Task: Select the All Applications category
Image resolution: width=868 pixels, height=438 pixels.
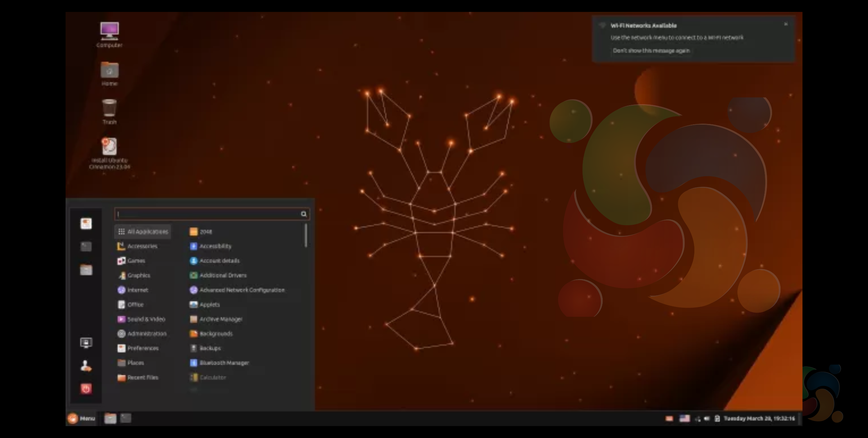Action: coord(143,232)
